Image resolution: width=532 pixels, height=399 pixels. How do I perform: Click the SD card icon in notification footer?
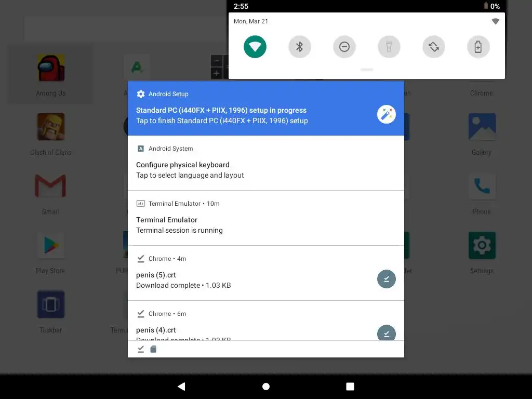tap(153, 349)
